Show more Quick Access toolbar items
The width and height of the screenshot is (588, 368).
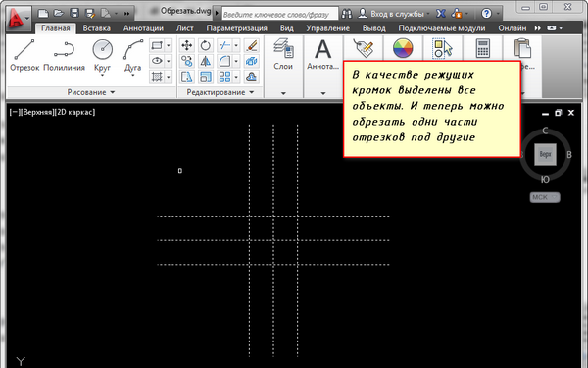pos(127,14)
